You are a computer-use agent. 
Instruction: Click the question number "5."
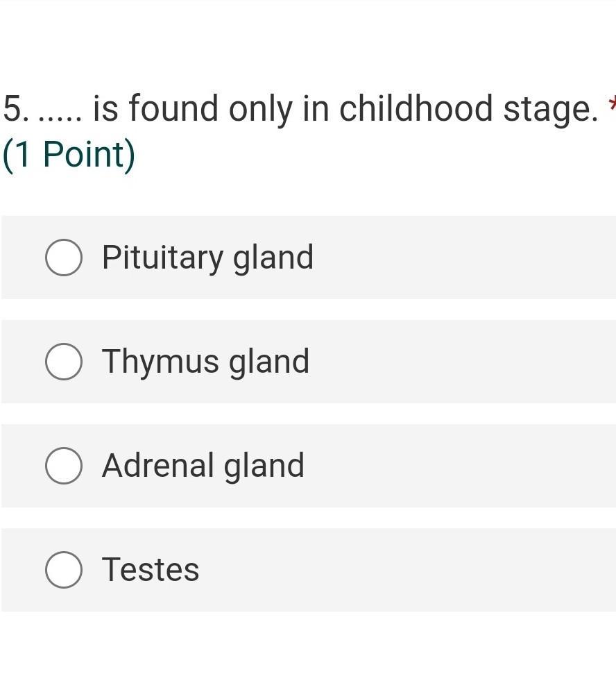pyautogui.click(x=17, y=110)
